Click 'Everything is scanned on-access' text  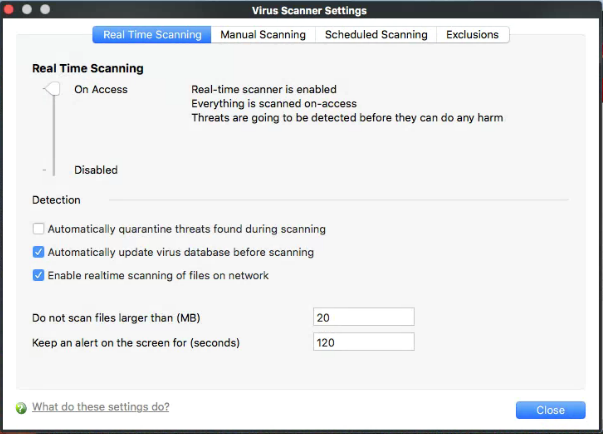tap(274, 103)
